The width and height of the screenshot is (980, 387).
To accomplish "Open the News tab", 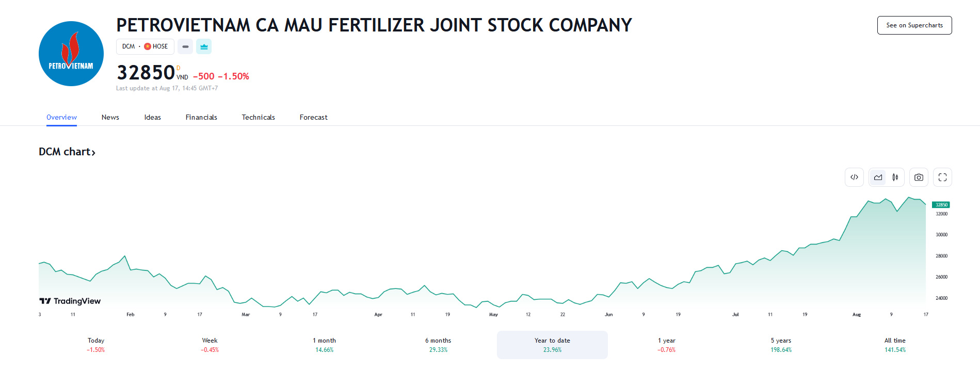I will click(x=110, y=117).
